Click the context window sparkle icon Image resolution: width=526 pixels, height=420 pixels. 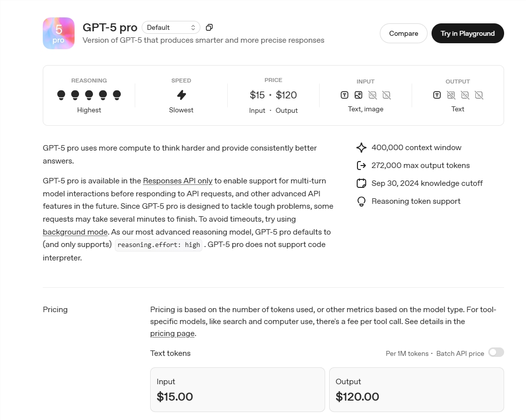pyautogui.click(x=361, y=147)
